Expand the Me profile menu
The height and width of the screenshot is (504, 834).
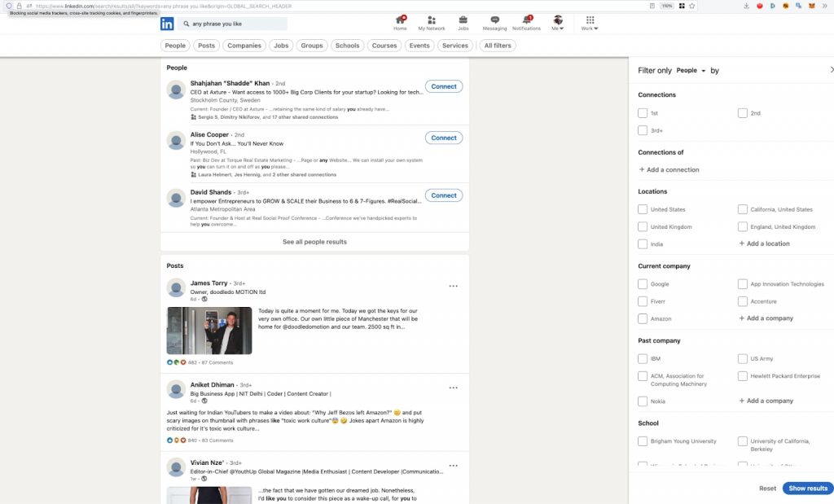[557, 23]
